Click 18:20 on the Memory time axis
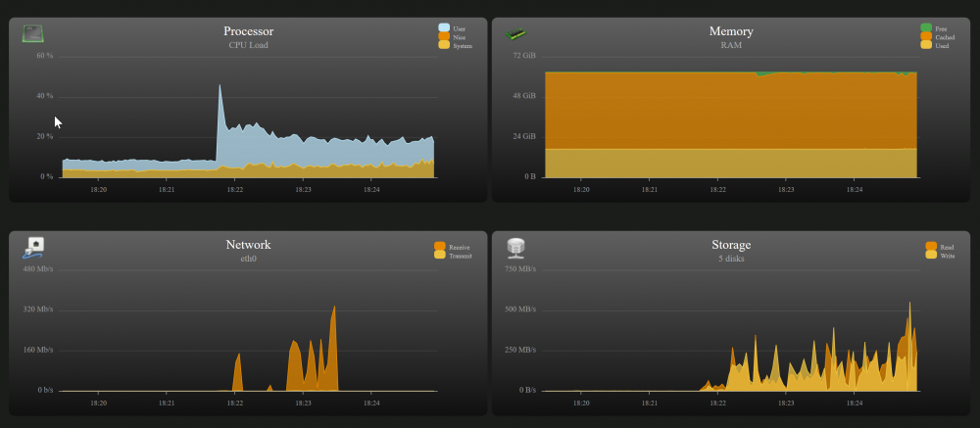Image resolution: width=980 pixels, height=428 pixels. [581, 190]
